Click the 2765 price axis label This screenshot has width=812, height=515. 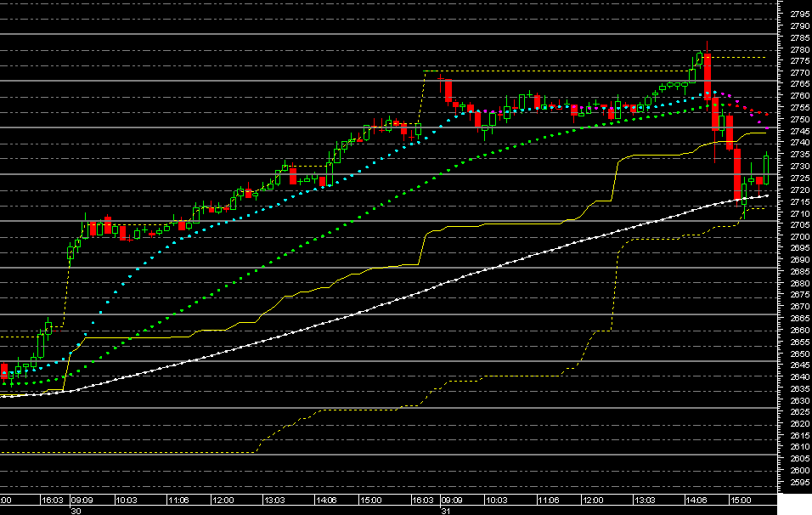pos(800,84)
